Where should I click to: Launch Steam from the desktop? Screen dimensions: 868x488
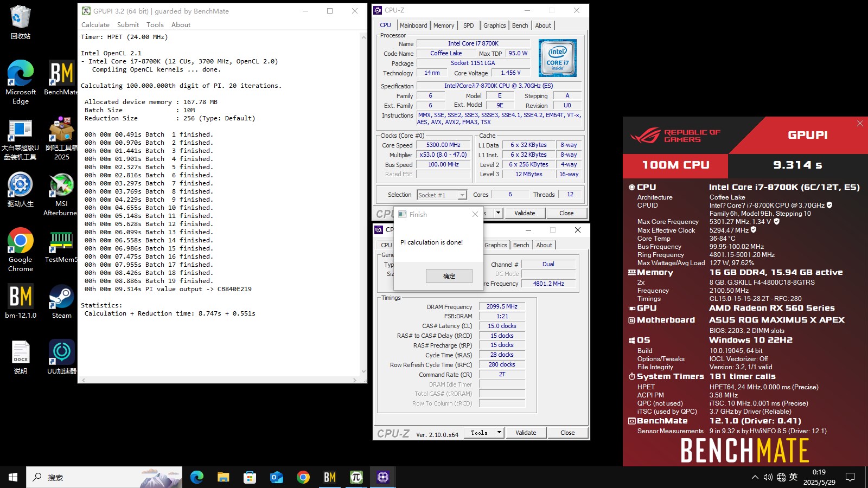point(61,301)
